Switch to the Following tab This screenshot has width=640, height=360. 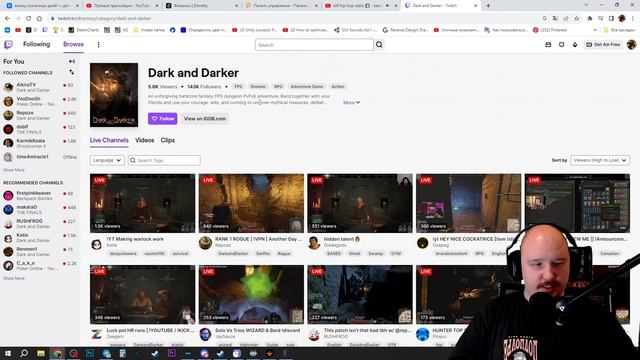[x=36, y=44]
